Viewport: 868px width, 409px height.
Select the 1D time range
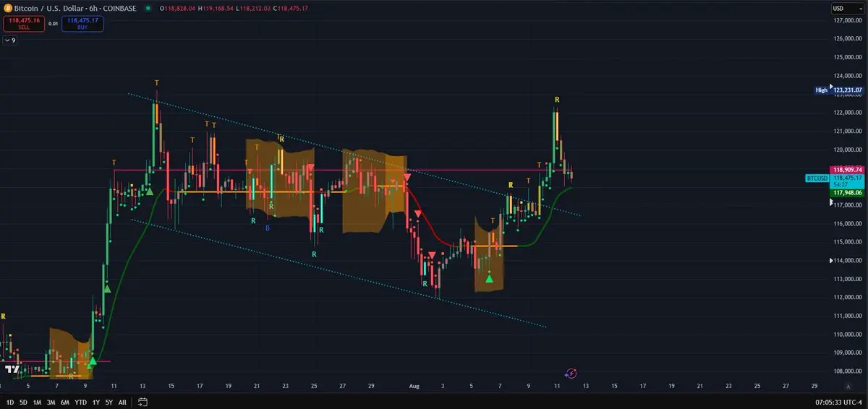[x=10, y=402]
